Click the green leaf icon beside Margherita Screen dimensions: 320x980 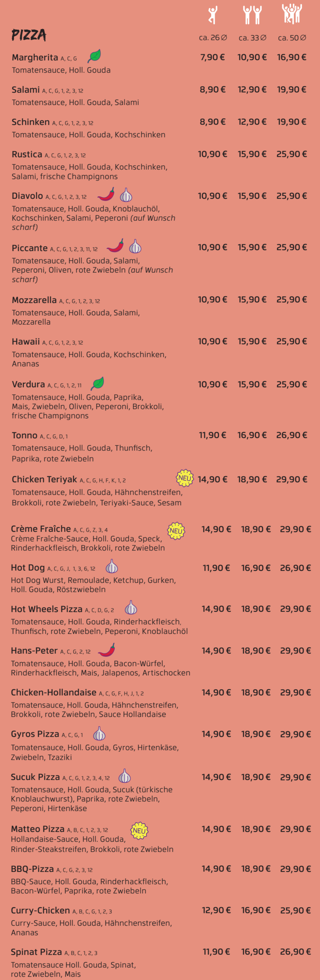click(x=94, y=56)
